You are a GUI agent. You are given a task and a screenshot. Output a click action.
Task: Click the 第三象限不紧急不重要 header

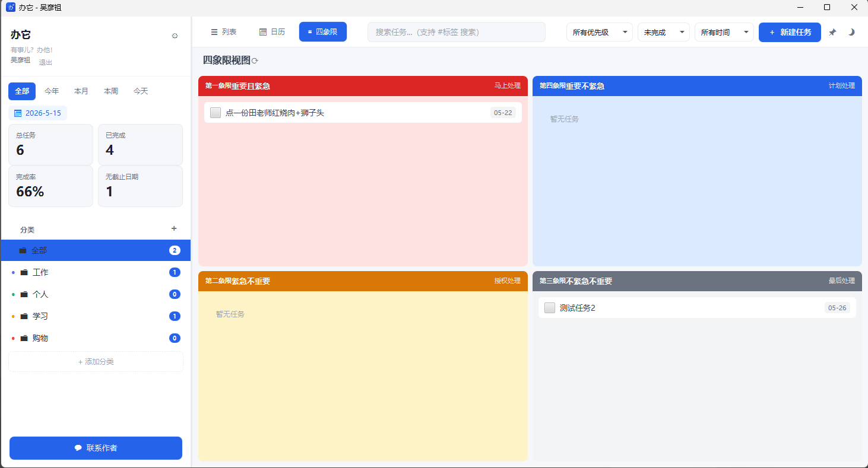697,281
